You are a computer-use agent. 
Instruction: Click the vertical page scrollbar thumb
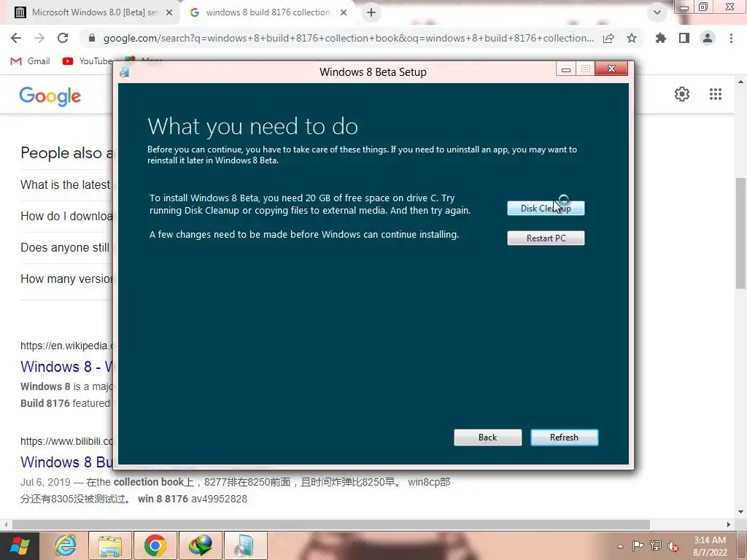[x=740, y=233]
